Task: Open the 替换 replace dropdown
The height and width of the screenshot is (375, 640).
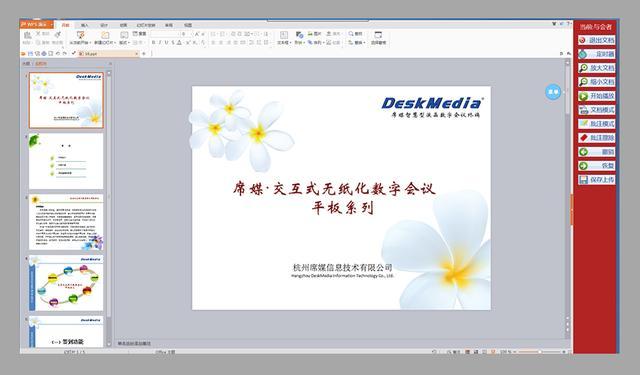Action: click(356, 42)
